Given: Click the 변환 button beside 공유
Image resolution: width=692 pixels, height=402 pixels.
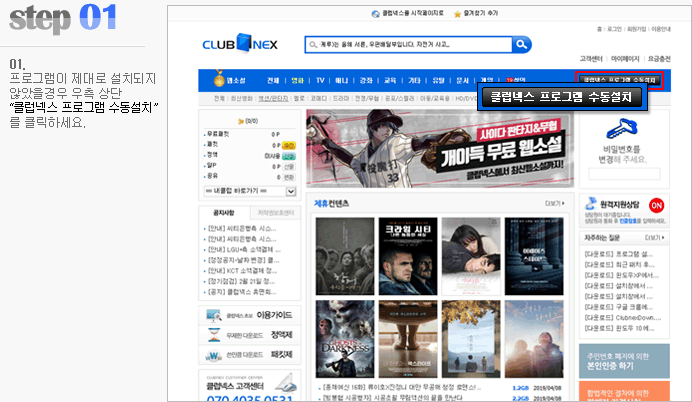Looking at the screenshot, I should 289,177.
